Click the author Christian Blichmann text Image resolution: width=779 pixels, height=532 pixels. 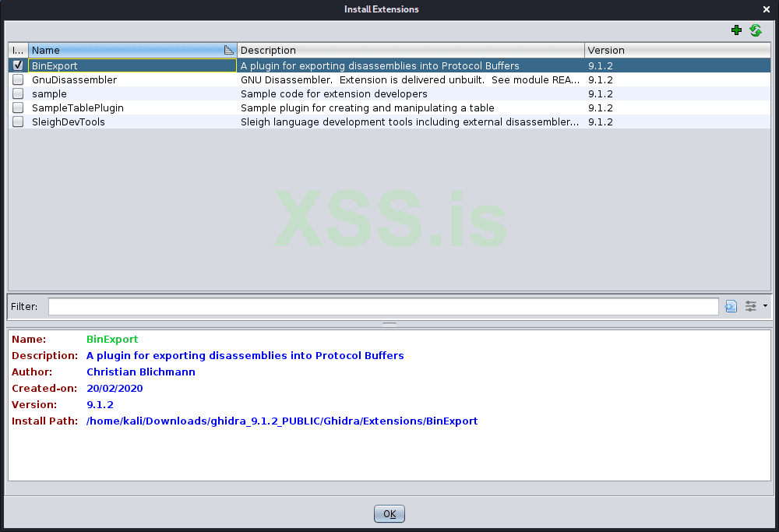(x=140, y=372)
